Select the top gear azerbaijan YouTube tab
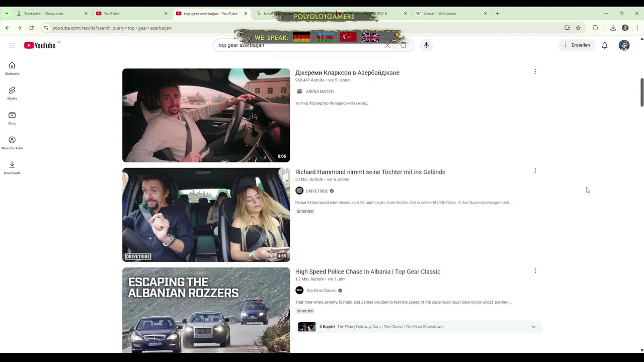This screenshot has width=644, height=362. click(211, 14)
